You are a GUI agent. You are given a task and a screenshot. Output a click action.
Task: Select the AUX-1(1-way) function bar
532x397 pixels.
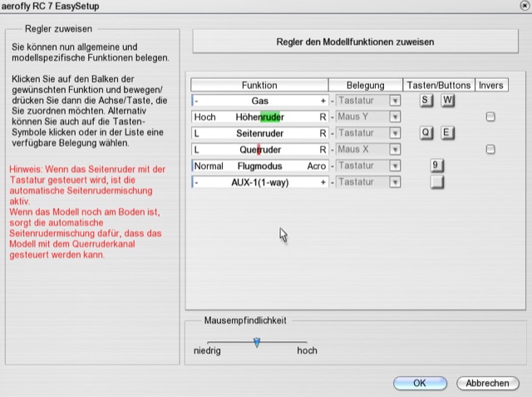[259, 182]
